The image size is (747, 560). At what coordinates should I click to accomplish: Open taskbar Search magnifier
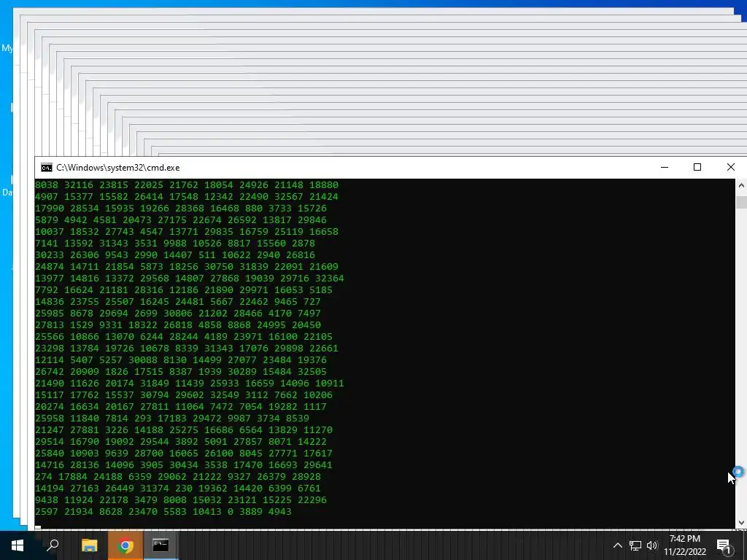(x=53, y=545)
